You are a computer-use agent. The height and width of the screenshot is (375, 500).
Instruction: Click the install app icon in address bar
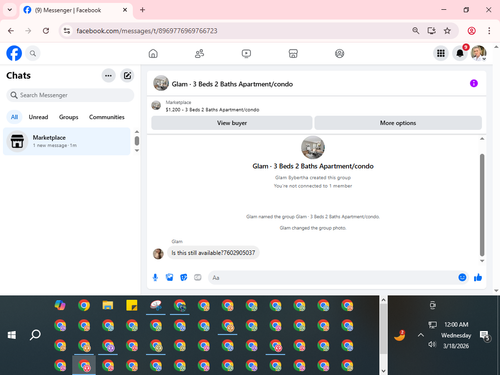[431, 31]
